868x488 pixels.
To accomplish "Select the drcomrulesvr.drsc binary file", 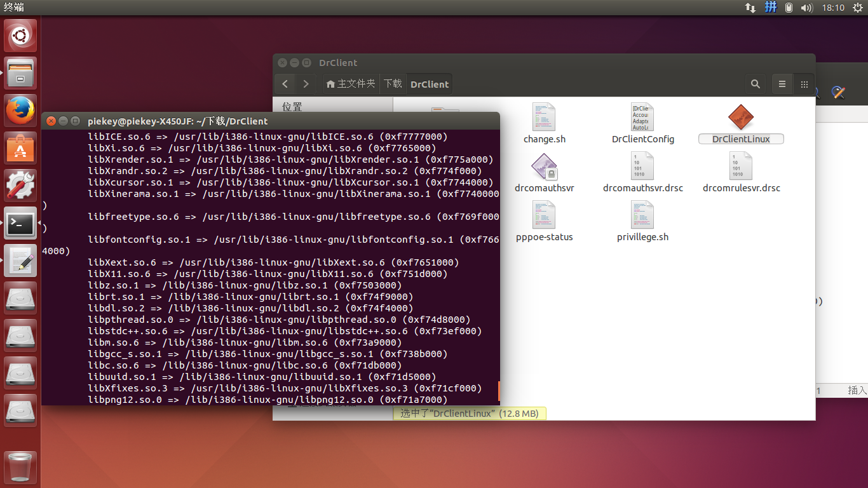I will coord(741,167).
